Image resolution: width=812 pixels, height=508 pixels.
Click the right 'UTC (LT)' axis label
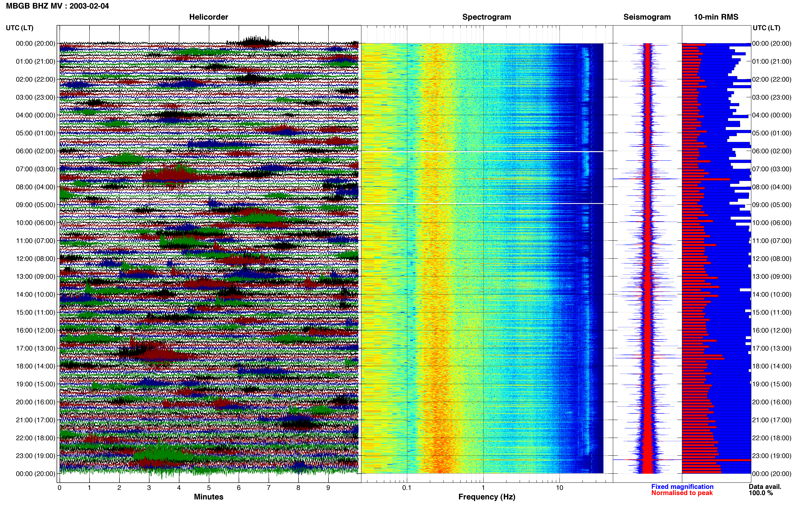pyautogui.click(x=766, y=28)
